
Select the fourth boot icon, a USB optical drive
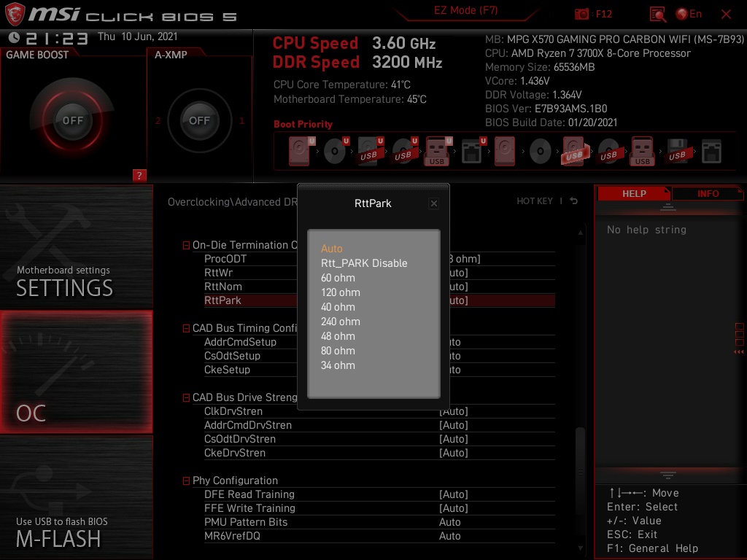pos(404,152)
